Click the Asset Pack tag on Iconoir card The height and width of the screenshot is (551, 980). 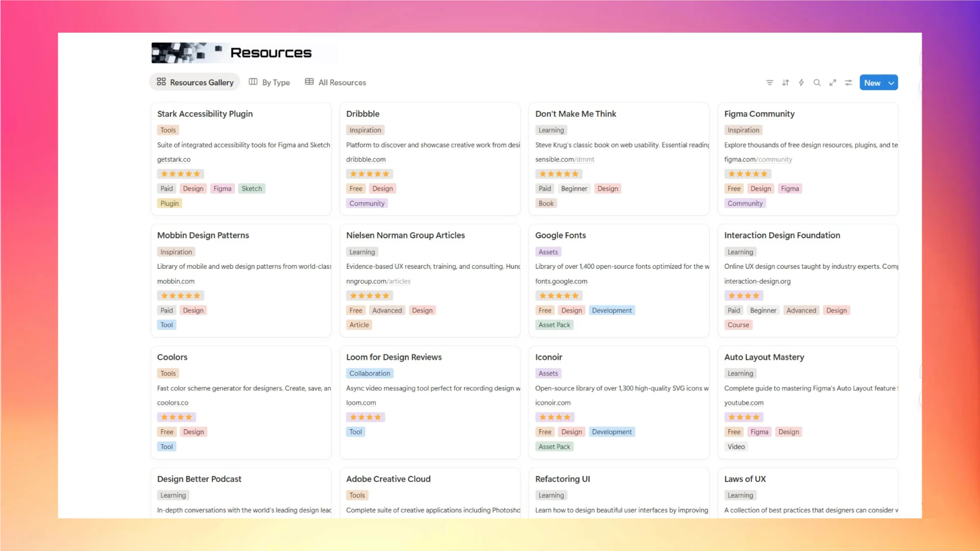pos(554,446)
